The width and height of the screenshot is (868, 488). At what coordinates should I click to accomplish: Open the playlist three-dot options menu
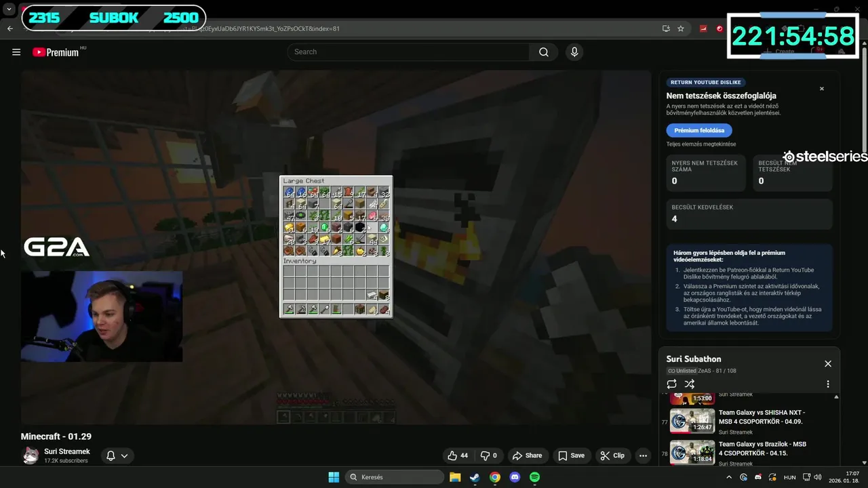pyautogui.click(x=828, y=384)
